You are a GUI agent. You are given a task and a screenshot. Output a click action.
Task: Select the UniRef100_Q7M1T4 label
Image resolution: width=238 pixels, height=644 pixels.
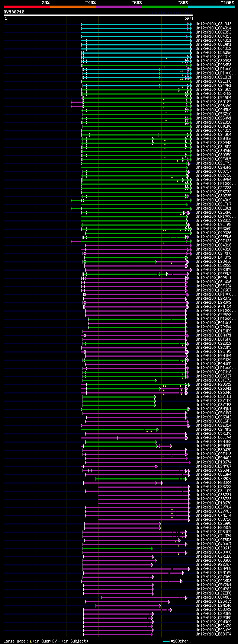pyautogui.click(x=213, y=515)
